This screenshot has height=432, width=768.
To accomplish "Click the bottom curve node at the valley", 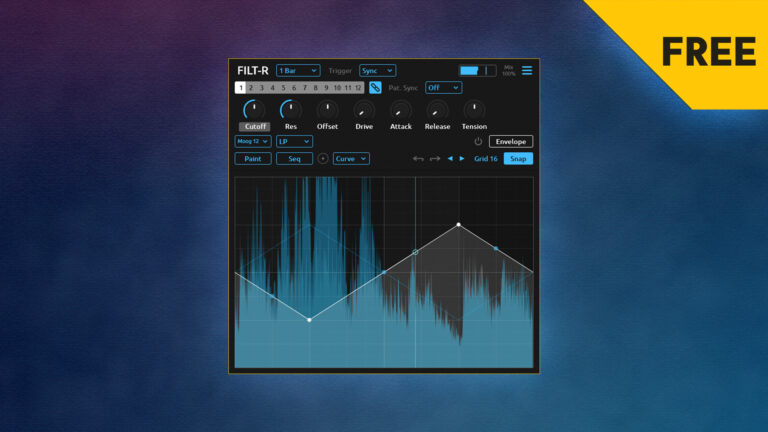I will point(309,320).
